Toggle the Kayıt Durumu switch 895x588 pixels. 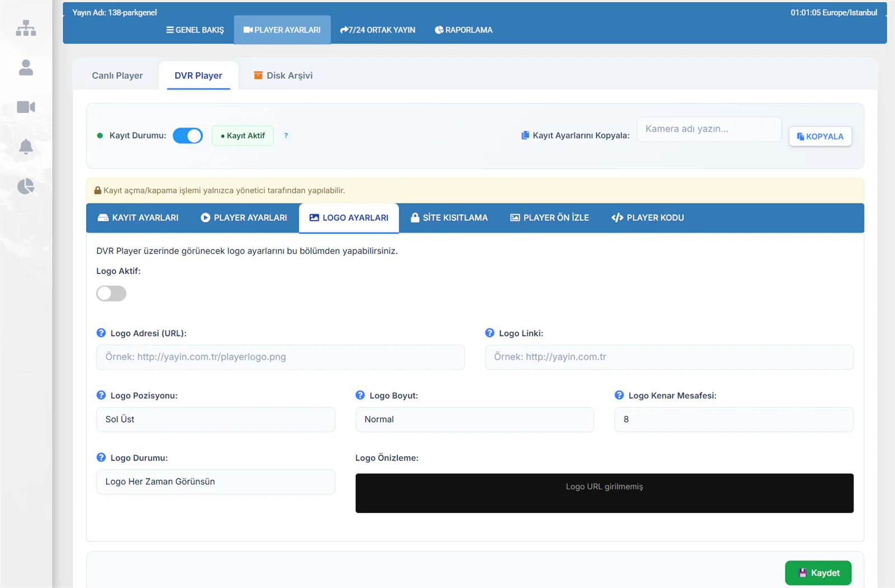187,135
